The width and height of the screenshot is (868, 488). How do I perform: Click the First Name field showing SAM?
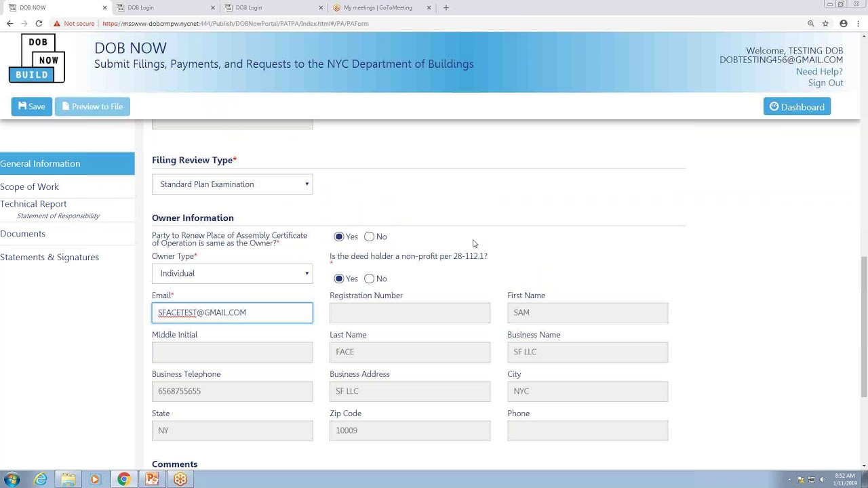point(587,312)
